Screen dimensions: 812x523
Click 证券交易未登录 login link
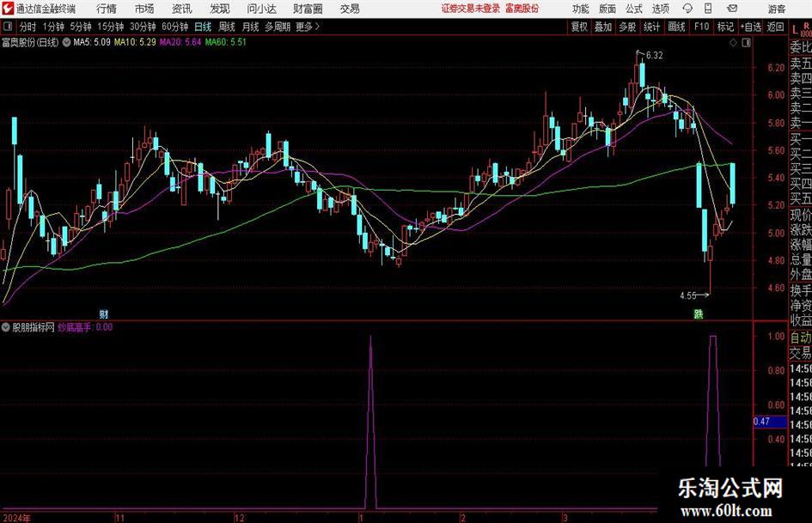[471, 9]
